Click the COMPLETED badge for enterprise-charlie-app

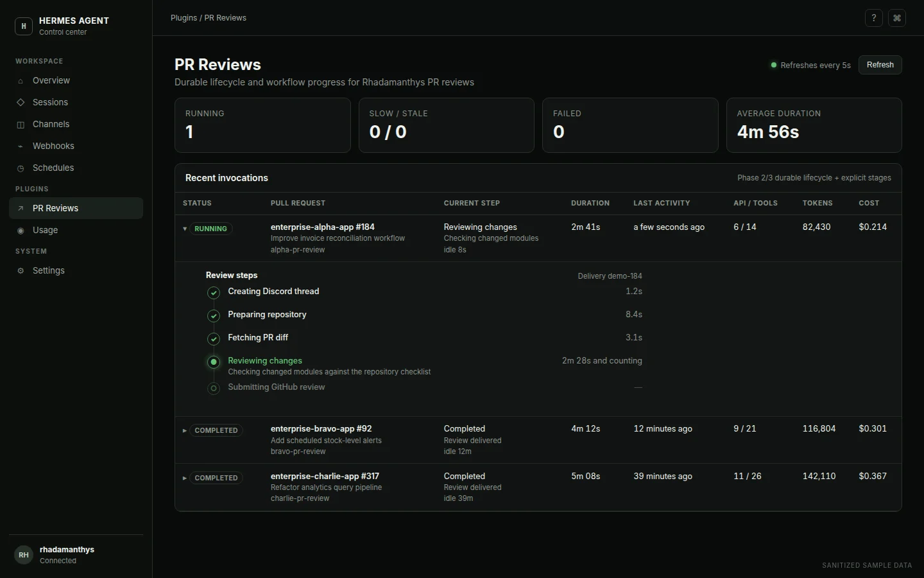216,478
